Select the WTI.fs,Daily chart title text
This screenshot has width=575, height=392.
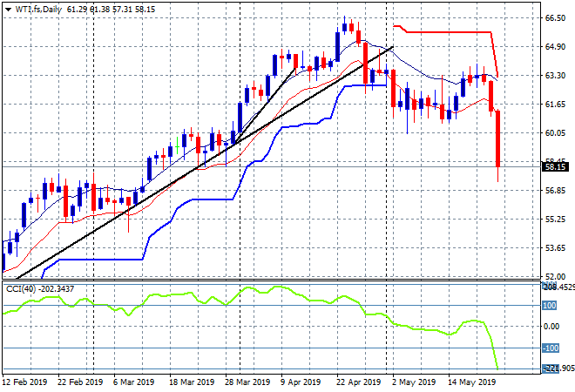pyautogui.click(x=38, y=10)
